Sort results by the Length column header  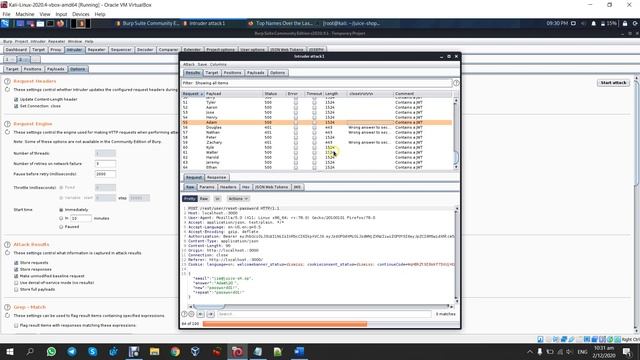(335, 94)
